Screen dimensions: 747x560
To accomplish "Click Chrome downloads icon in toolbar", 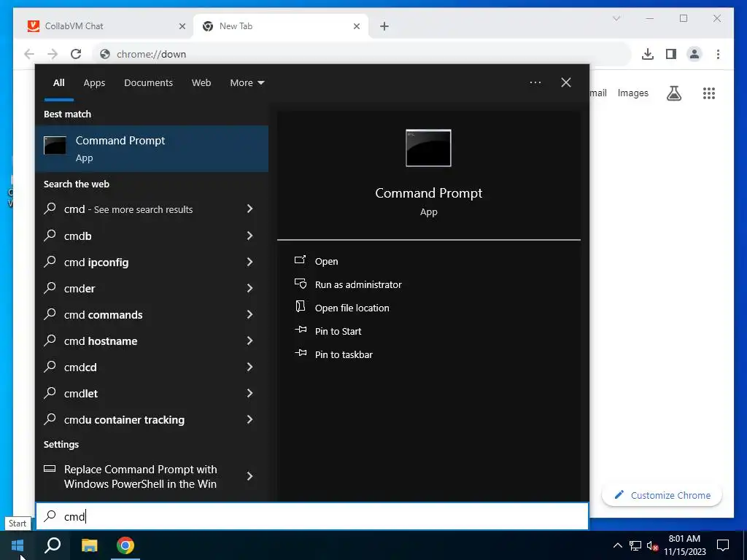I will click(648, 54).
